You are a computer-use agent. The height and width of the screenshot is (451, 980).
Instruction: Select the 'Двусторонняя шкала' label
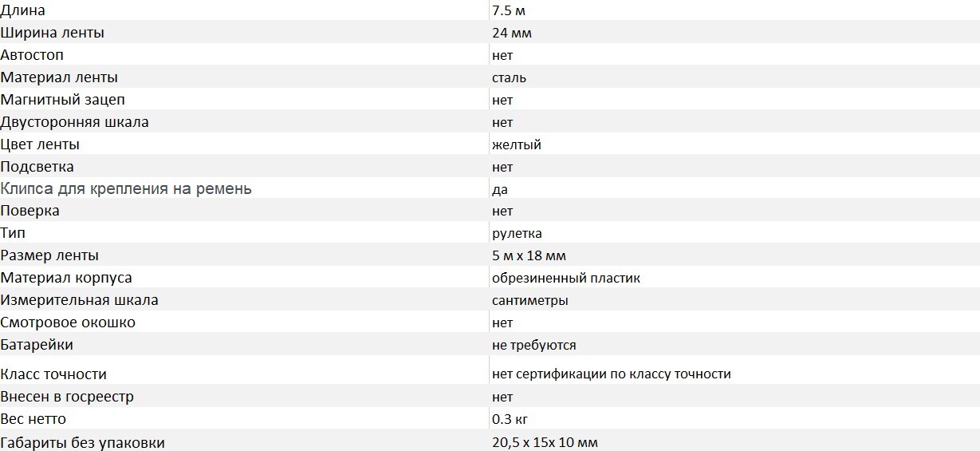pyautogui.click(x=75, y=122)
